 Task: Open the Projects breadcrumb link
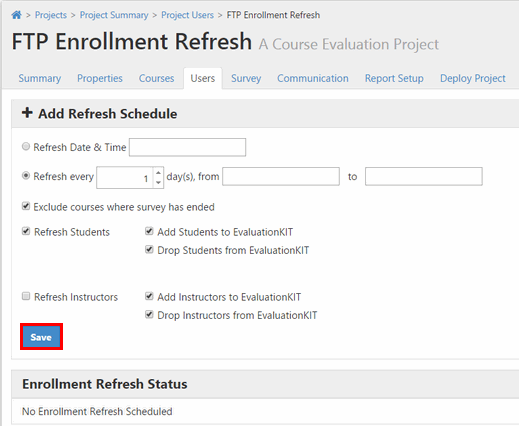51,15
